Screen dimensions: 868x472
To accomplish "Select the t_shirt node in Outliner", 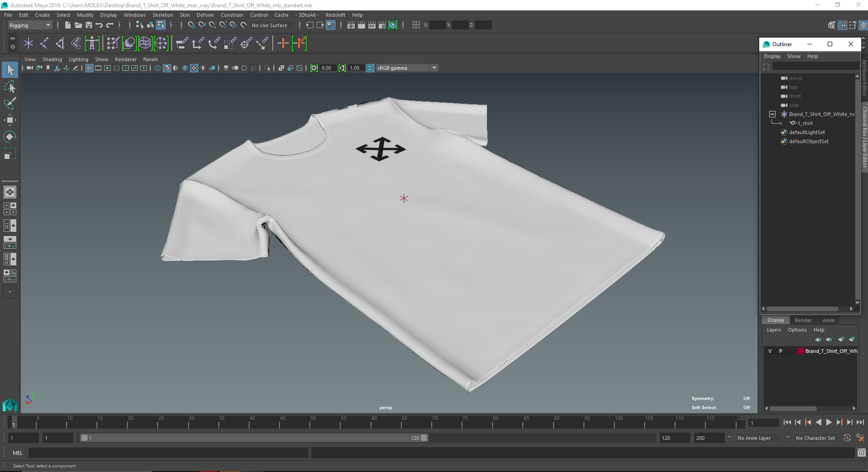I will [805, 123].
